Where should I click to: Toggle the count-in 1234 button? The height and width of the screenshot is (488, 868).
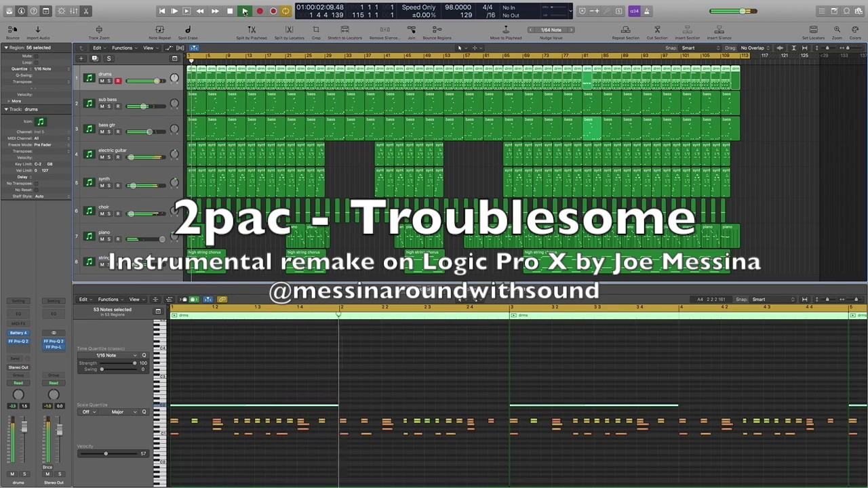tap(634, 11)
